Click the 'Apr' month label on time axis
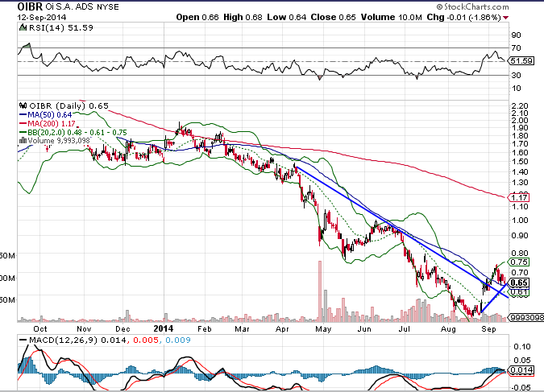This screenshot has width=544, height=392. coord(282,328)
